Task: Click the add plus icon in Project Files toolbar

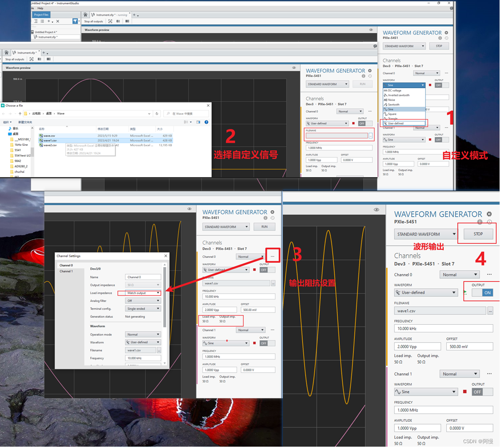Action: tap(49, 21)
